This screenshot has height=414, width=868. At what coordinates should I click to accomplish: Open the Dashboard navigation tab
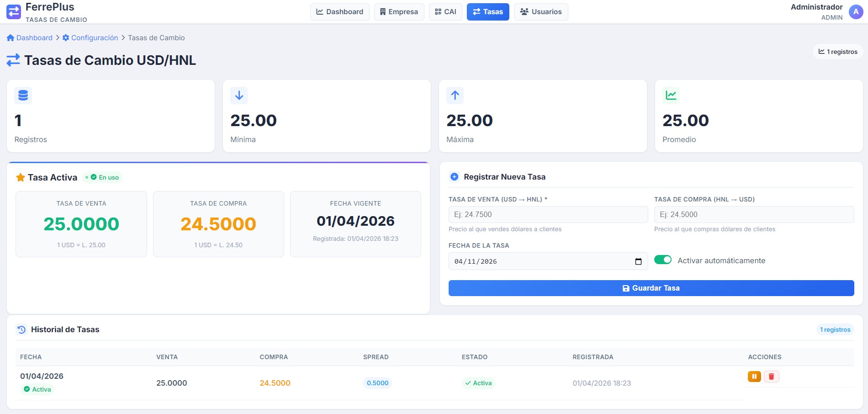[340, 12]
